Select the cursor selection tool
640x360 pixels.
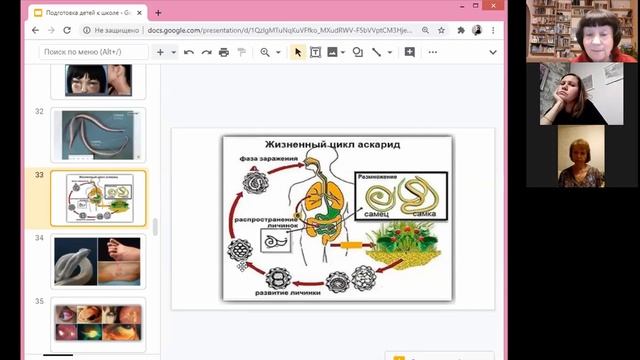point(298,52)
